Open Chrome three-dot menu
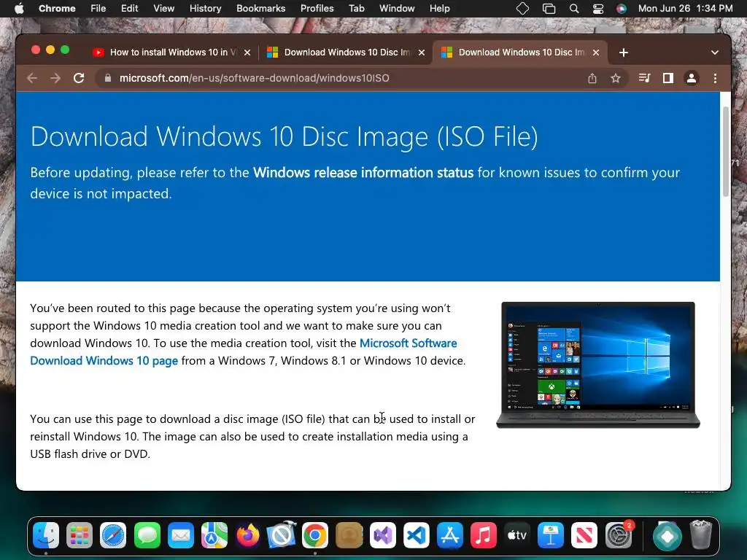The height and width of the screenshot is (560, 747). [x=715, y=78]
